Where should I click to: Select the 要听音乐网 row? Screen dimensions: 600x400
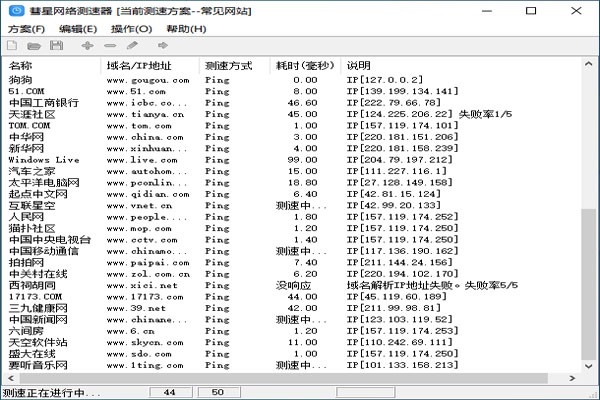(x=293, y=365)
